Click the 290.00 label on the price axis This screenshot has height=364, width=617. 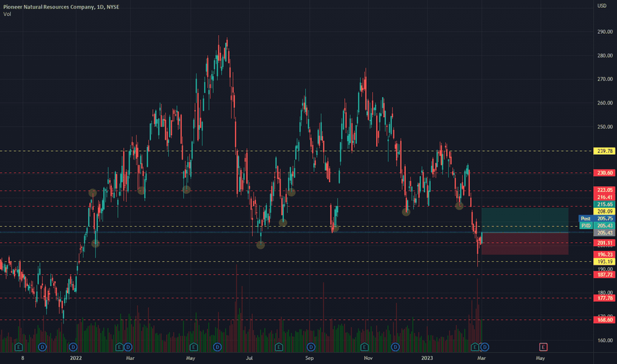pos(605,32)
